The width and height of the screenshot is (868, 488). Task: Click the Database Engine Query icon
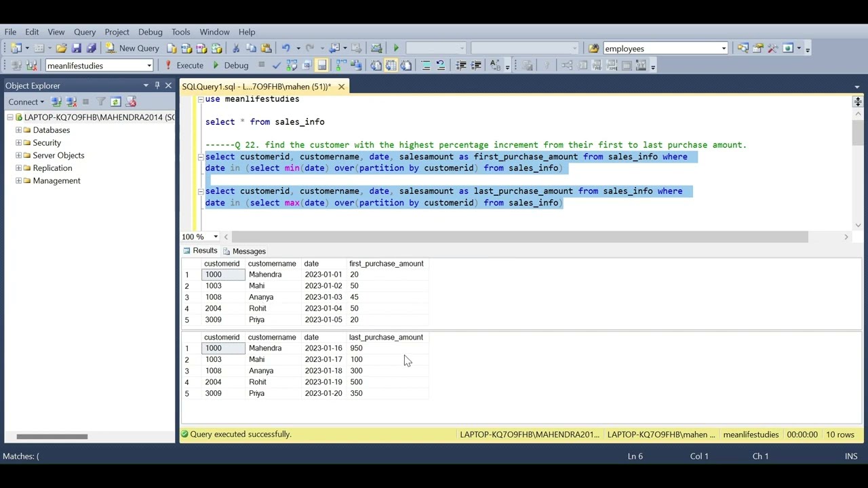click(172, 48)
